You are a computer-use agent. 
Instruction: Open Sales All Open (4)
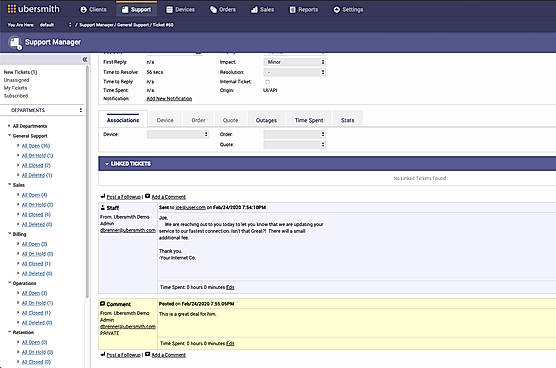point(34,195)
